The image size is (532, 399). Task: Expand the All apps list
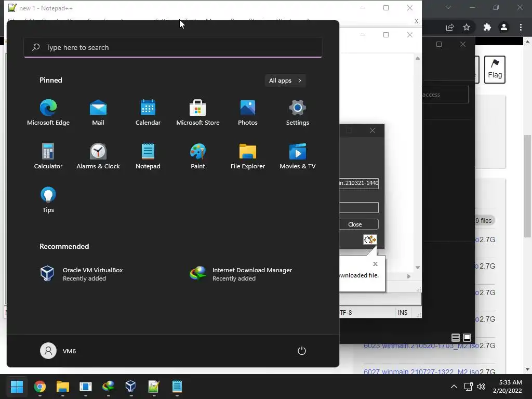pyautogui.click(x=285, y=81)
